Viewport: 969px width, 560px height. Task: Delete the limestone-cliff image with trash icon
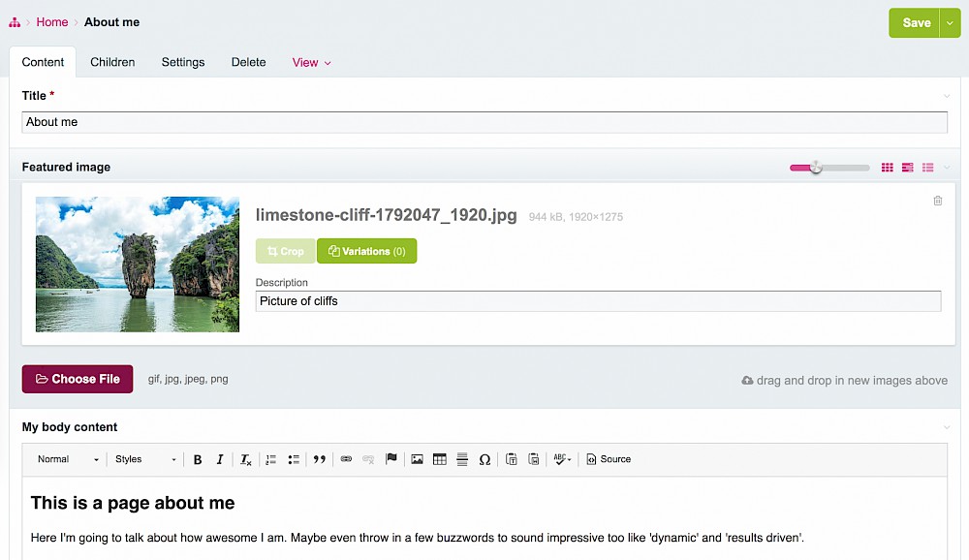(x=937, y=201)
